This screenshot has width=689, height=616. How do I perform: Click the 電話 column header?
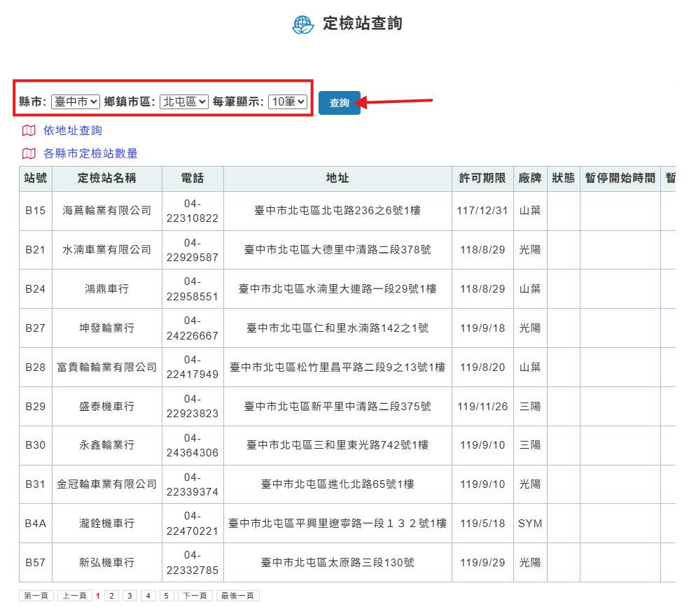[193, 178]
